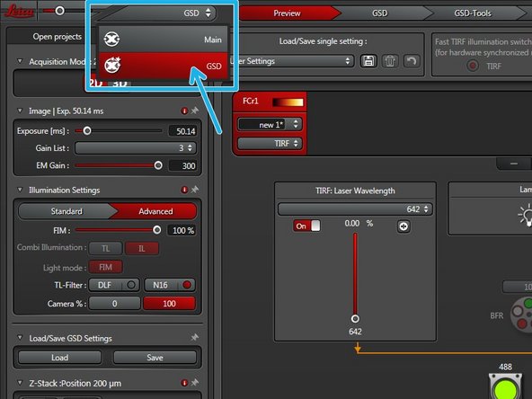Collapse the Load/Save GSD Settings section

click(x=20, y=338)
